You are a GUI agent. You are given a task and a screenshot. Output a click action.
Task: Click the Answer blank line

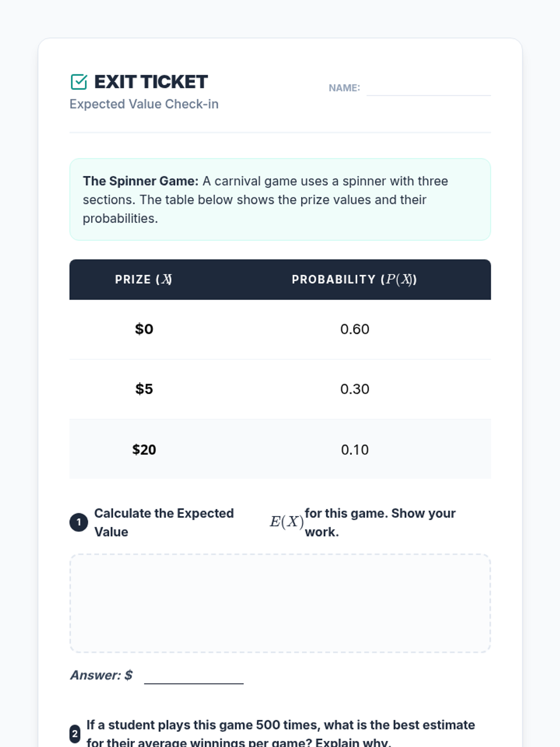[194, 677]
